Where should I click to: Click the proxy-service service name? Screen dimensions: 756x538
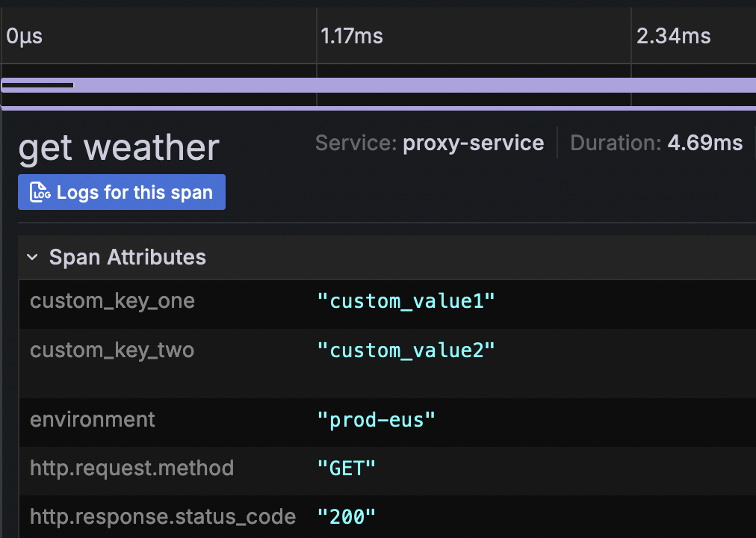(473, 143)
